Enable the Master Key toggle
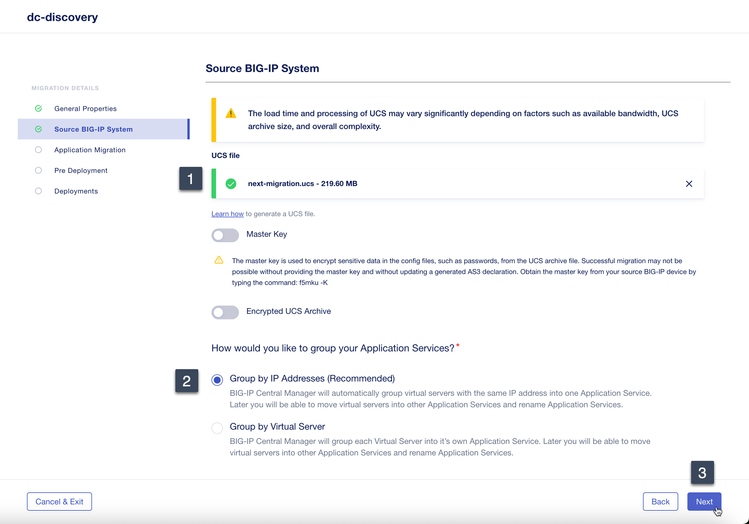 tap(225, 235)
